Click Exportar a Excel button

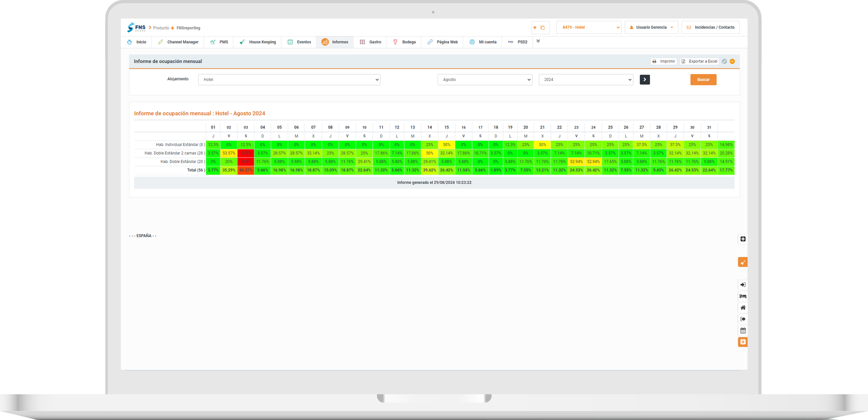point(699,62)
